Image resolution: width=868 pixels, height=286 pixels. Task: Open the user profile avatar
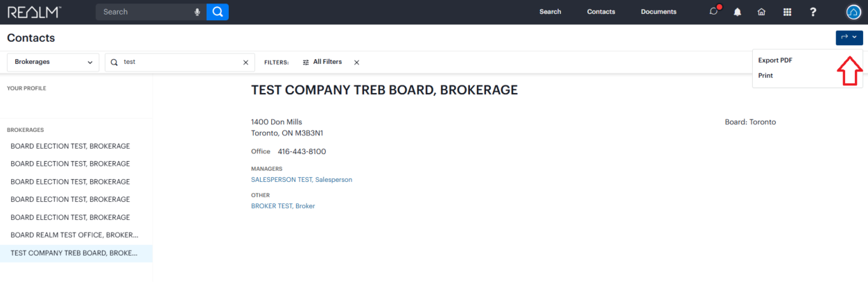point(853,12)
